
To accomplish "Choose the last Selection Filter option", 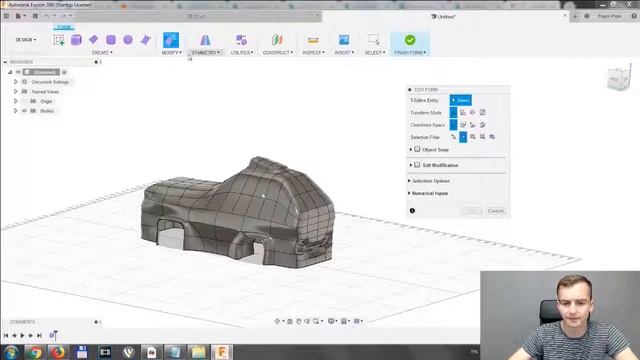I will coord(492,137).
